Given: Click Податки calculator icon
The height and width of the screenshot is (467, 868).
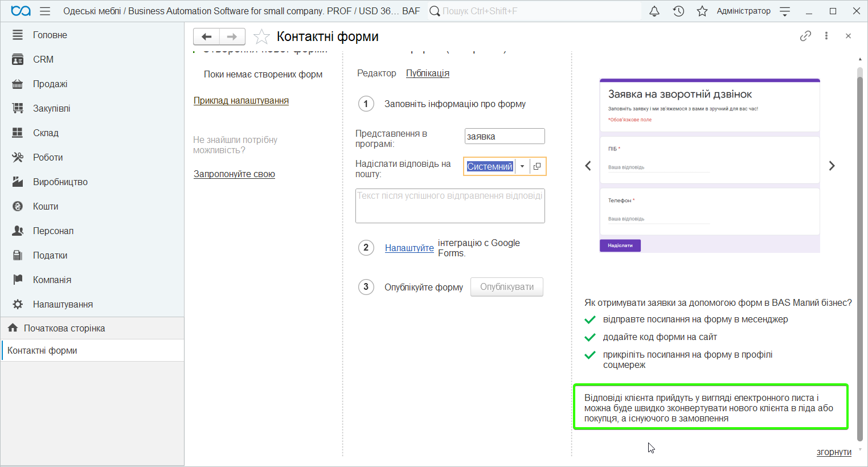Looking at the screenshot, I should coord(18,255).
